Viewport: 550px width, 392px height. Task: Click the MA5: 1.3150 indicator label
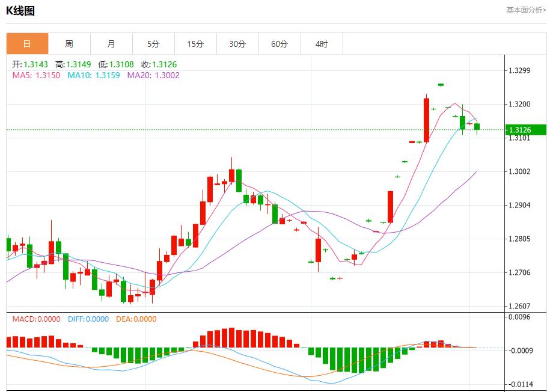(x=36, y=75)
